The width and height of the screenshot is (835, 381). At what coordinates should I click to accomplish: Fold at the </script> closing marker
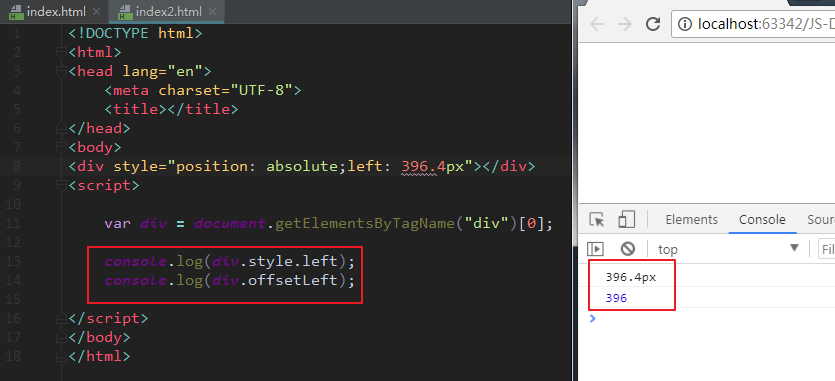pyautogui.click(x=61, y=318)
